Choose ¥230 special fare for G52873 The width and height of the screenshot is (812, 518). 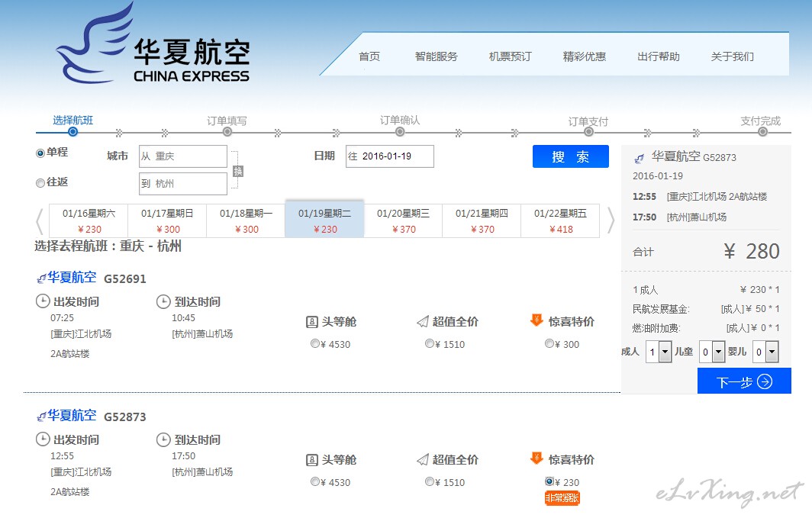click(549, 481)
